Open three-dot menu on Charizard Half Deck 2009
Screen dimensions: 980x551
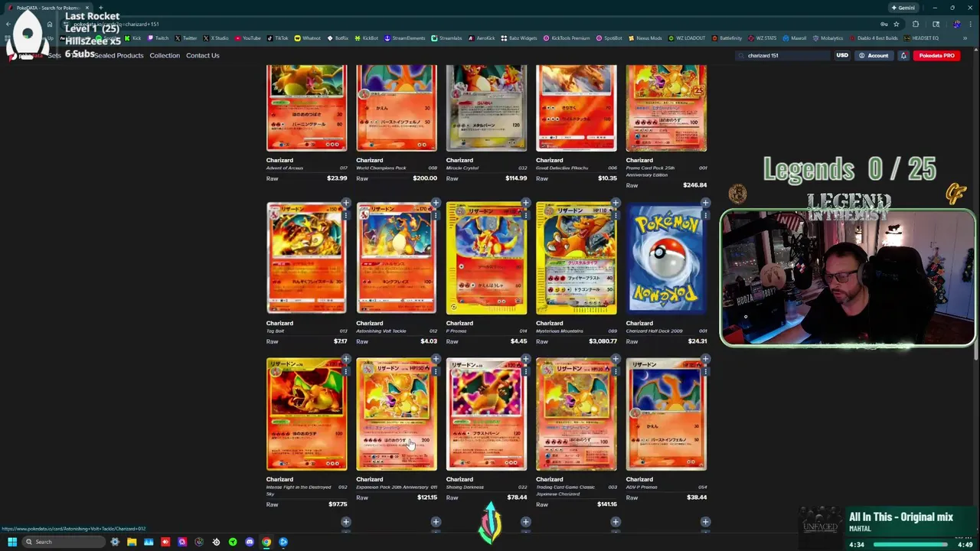point(705,216)
